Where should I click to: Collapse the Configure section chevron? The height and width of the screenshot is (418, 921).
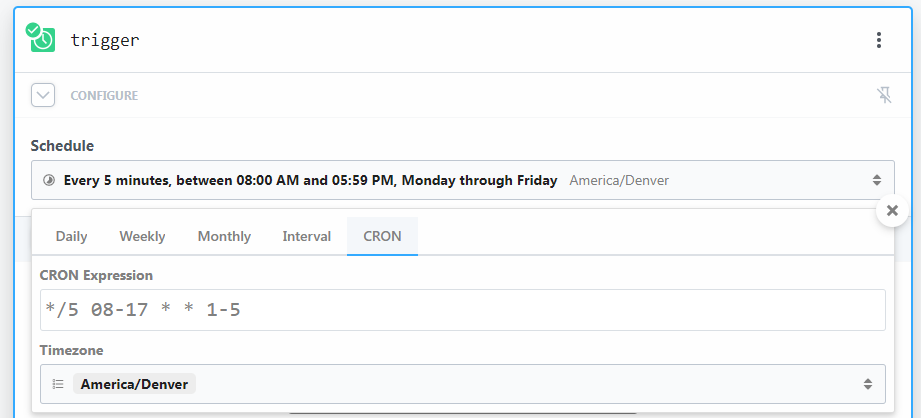pos(43,95)
